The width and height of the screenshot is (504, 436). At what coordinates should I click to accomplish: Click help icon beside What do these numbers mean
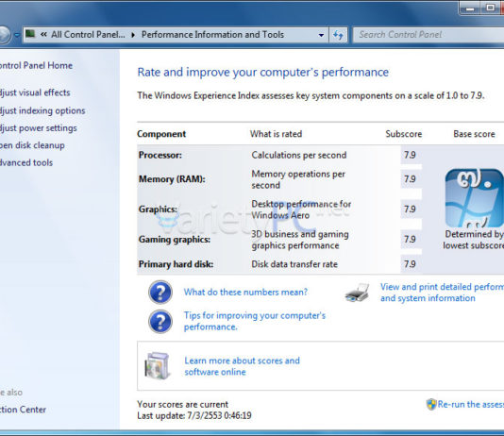tap(160, 292)
